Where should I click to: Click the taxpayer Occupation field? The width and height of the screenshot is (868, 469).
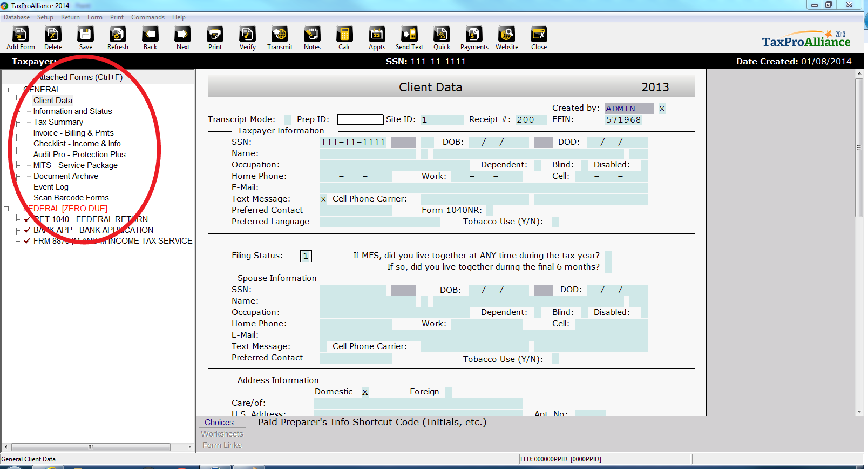395,165
